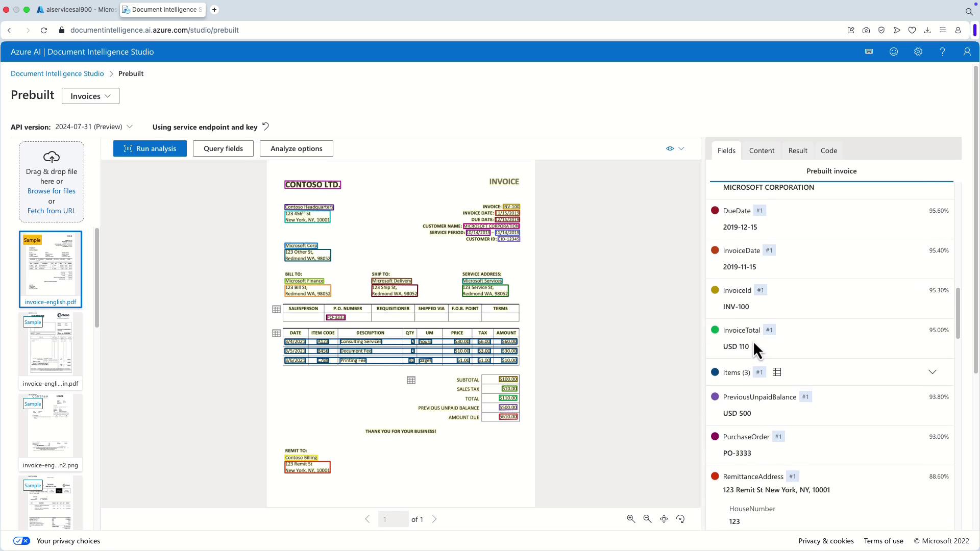Zoom out of the document preview
The height and width of the screenshot is (551, 980).
pyautogui.click(x=647, y=519)
